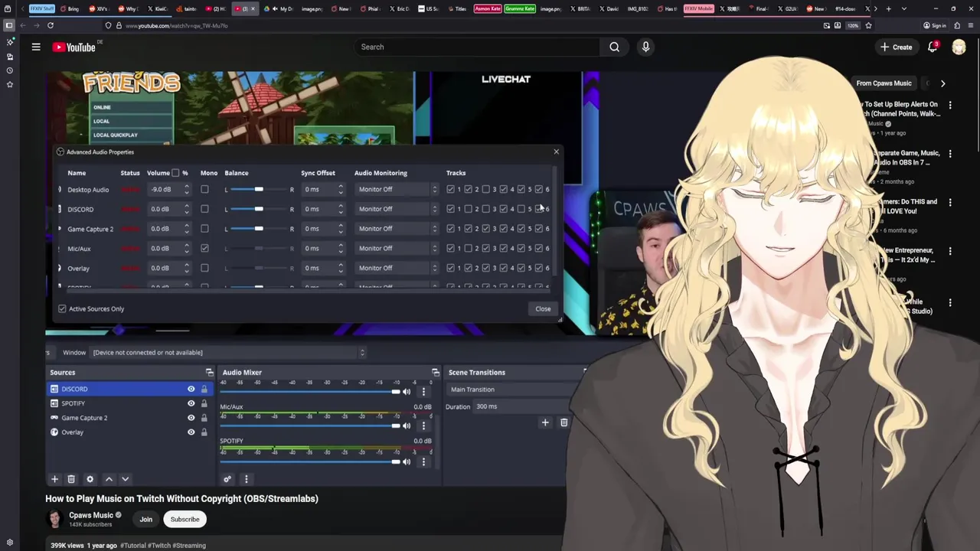980x551 pixels.
Task: Adjust the Desktop Audio balance slider
Action: point(259,189)
